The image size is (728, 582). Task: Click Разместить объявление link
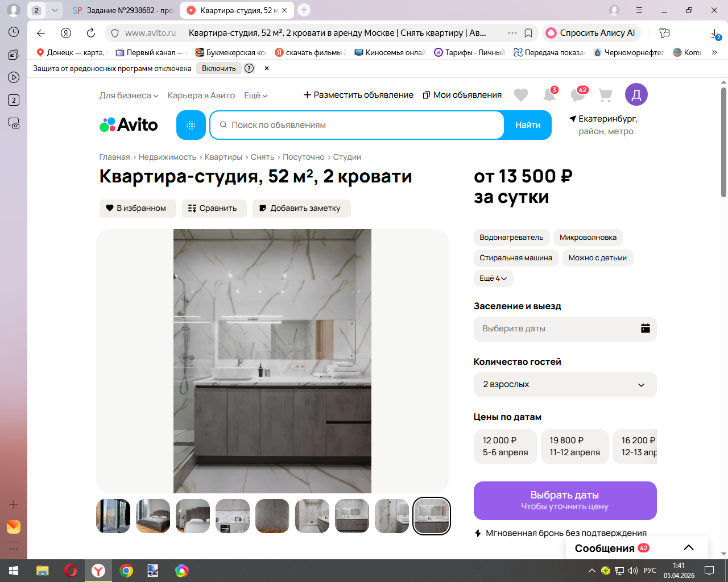click(x=358, y=95)
